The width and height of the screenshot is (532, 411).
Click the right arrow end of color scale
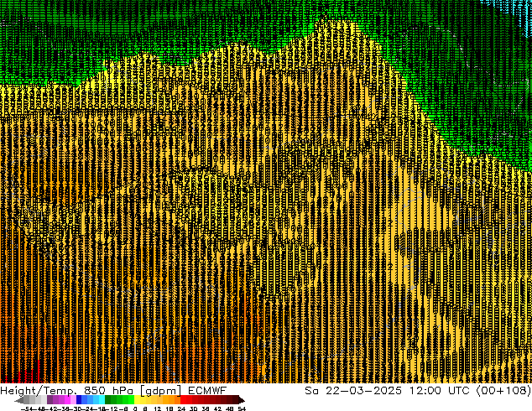click(x=242, y=400)
